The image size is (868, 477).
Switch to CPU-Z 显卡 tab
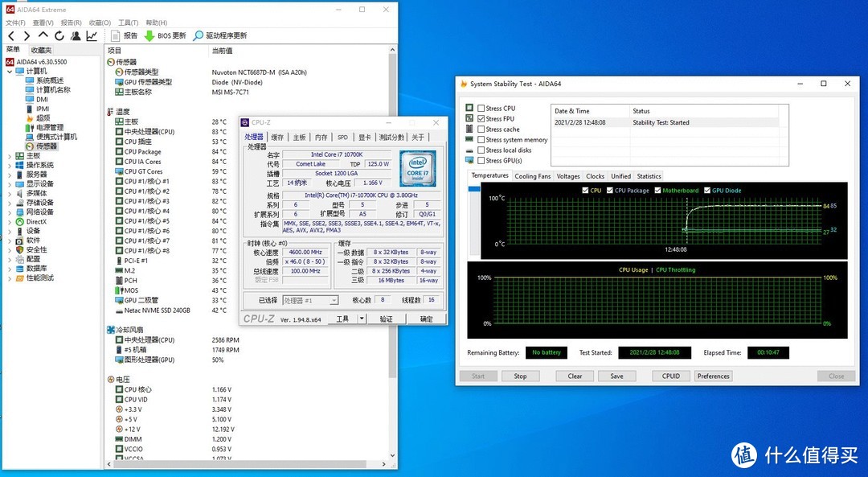pos(364,137)
